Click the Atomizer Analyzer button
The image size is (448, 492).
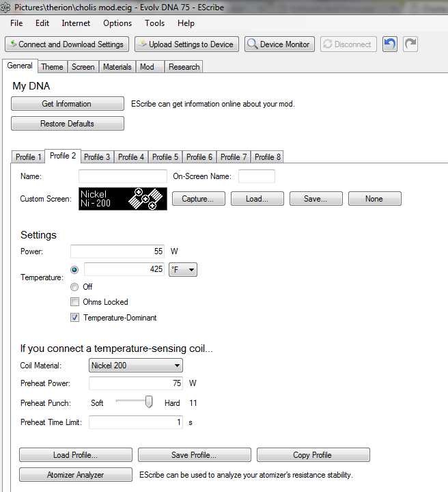click(75, 475)
